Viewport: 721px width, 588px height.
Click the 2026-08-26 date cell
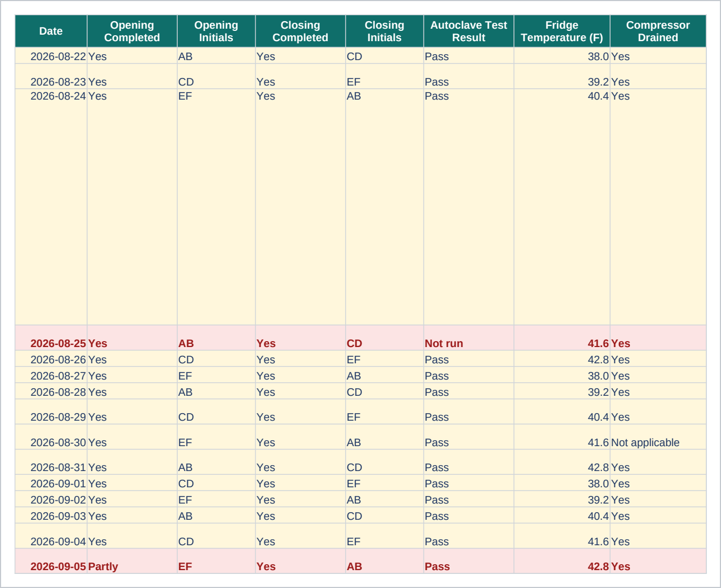pyautogui.click(x=51, y=358)
